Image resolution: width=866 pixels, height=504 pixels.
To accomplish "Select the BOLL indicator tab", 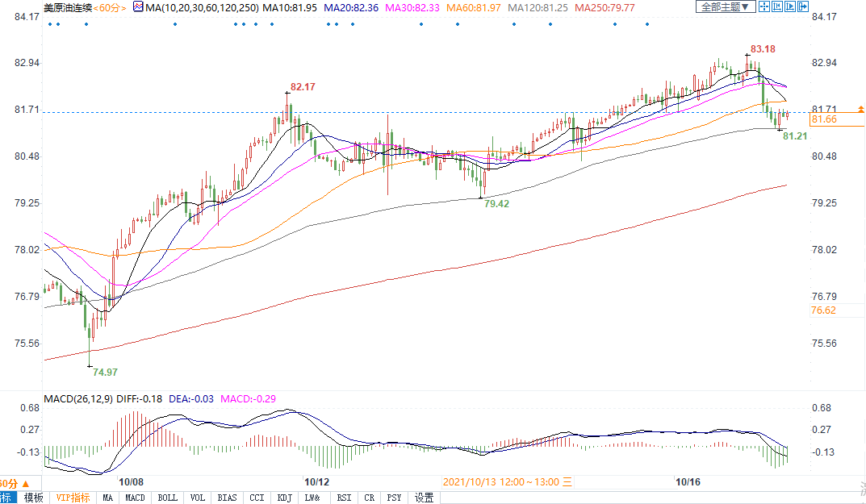I will coord(167,498).
